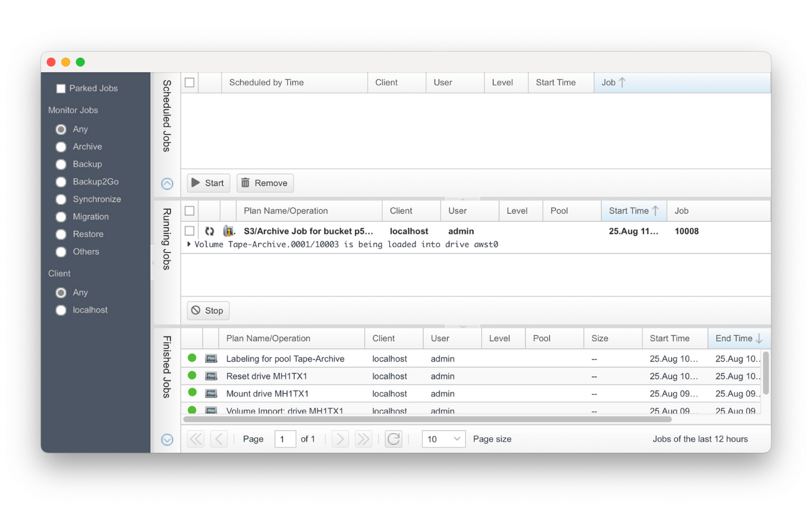Image resolution: width=812 pixels, height=531 pixels.
Task: Select the Backup radio button under Monitor Jobs
Action: [61, 165]
